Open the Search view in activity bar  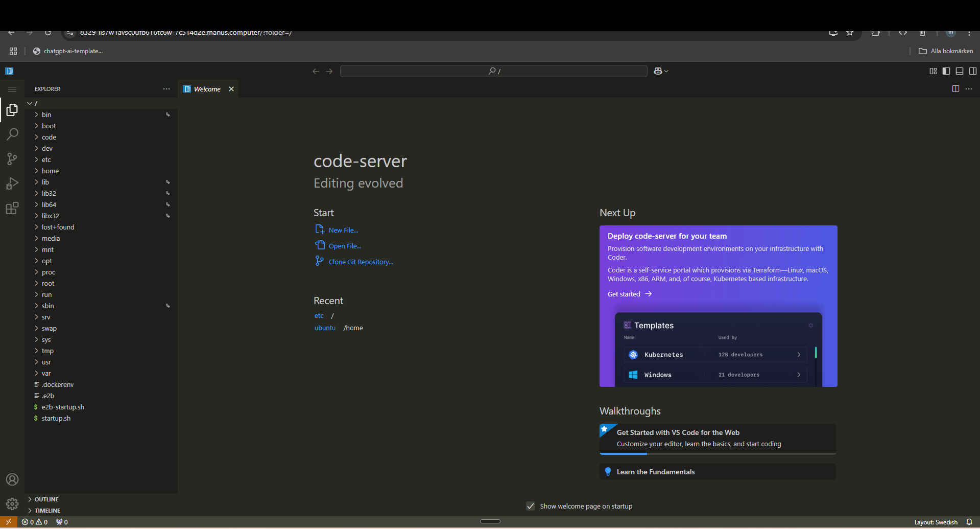pyautogui.click(x=12, y=134)
